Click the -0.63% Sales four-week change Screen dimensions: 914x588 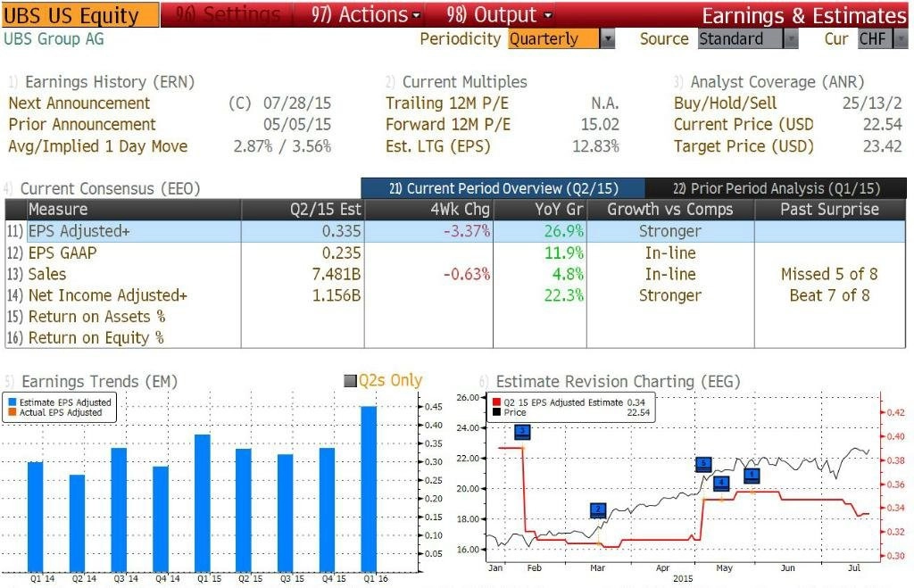[467, 274]
